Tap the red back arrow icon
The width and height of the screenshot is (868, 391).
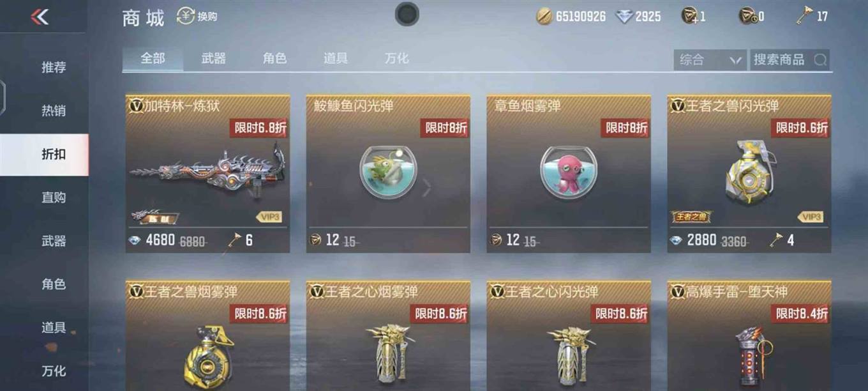coord(40,17)
